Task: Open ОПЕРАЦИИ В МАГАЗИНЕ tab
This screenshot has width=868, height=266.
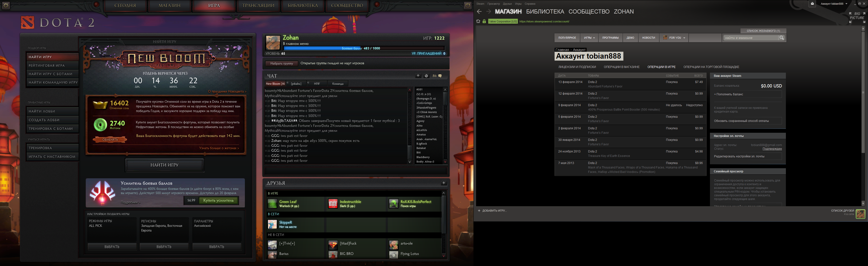Action: click(621, 67)
